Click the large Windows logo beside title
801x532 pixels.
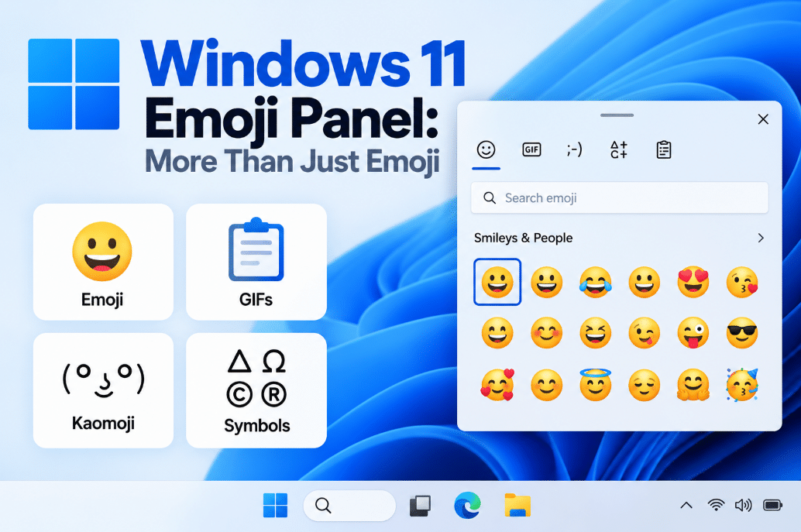74,84
